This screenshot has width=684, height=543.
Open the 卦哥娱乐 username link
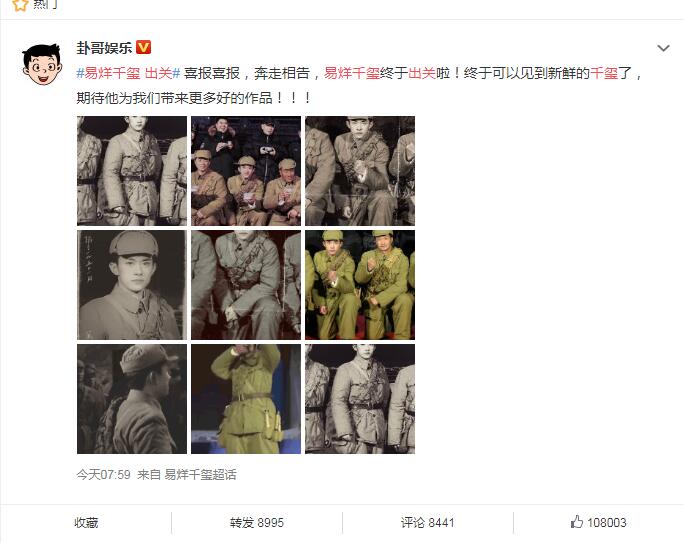104,48
